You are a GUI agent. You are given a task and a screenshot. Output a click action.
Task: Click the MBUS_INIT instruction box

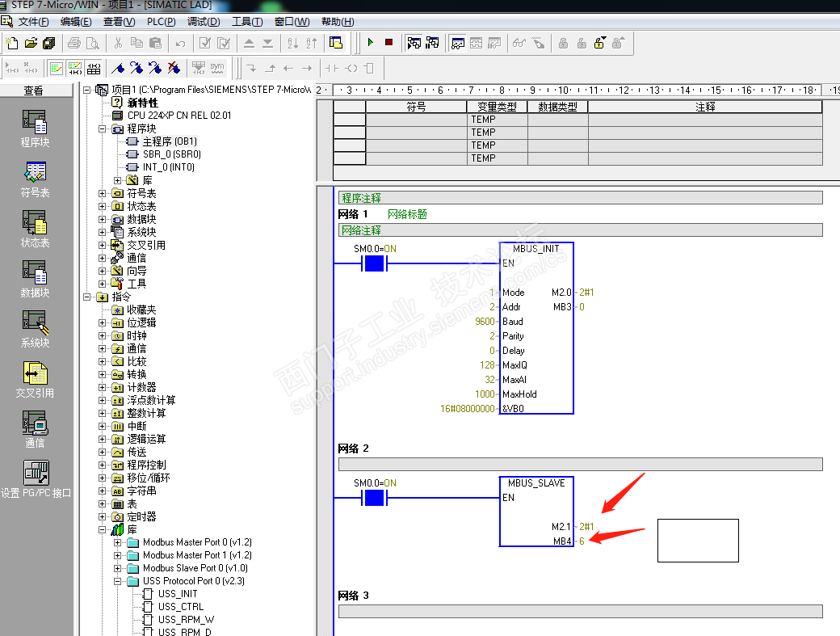pos(536,328)
